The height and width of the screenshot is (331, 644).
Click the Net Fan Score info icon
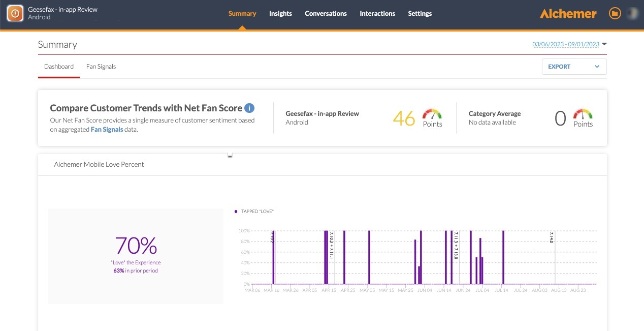(x=249, y=108)
